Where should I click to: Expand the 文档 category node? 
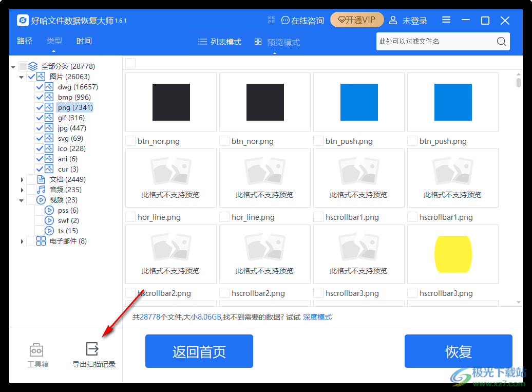pyautogui.click(x=22, y=179)
